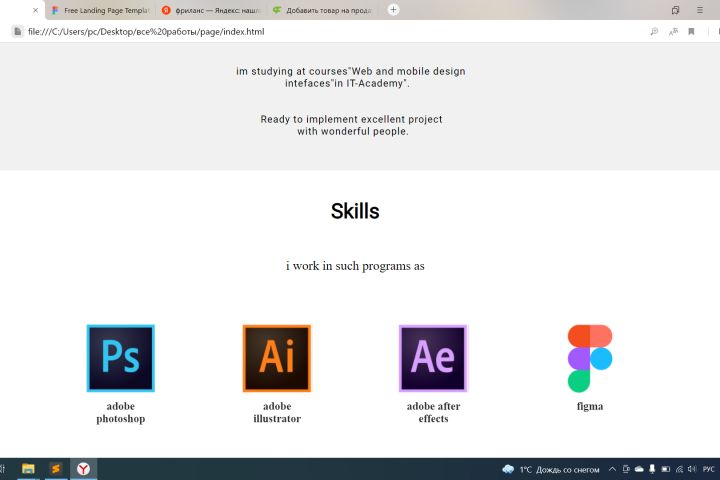Click the device connection tray icon
Screen dimensions: 720x480
click(626, 469)
